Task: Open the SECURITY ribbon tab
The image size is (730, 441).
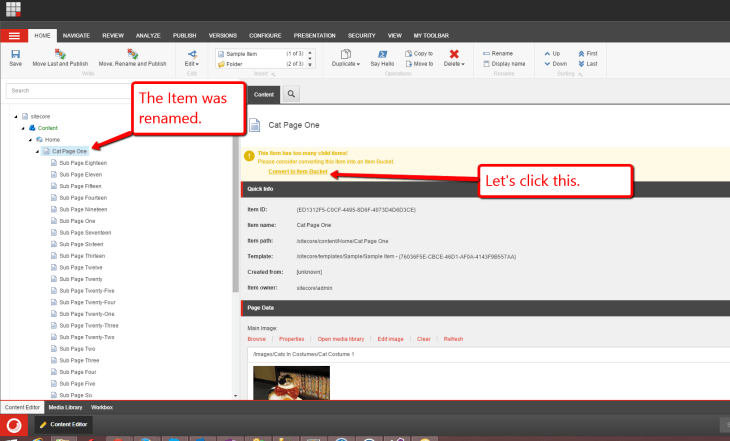Action: tap(361, 35)
